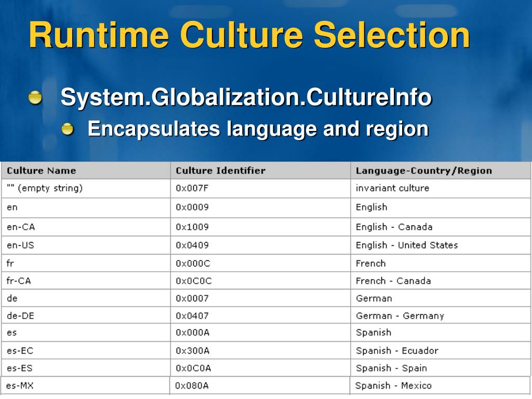The height and width of the screenshot is (399, 532).
Task: Click the 0x000C identifier cell
Action: click(261, 263)
